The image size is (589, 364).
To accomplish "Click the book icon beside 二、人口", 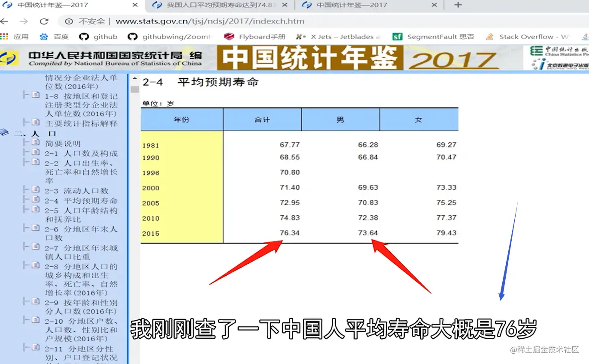I will (x=4, y=132).
